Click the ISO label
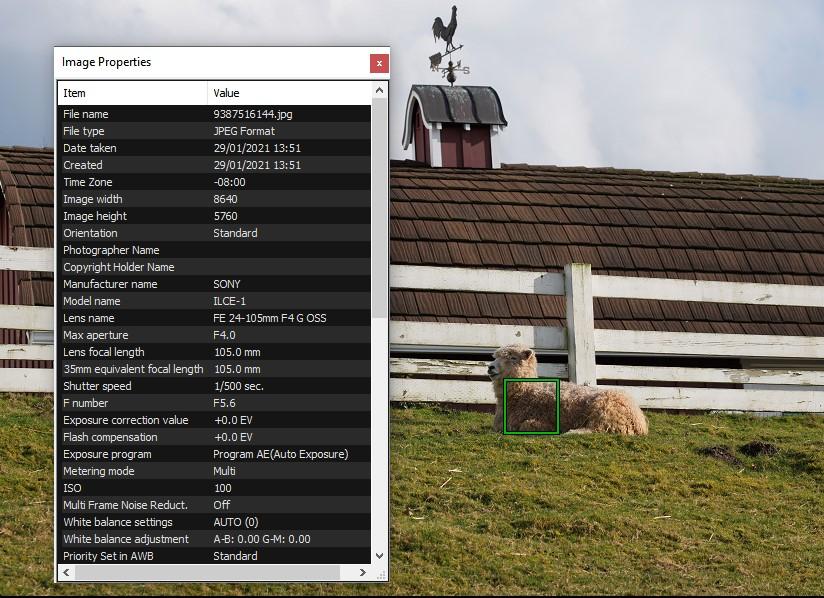The width and height of the screenshot is (824, 598). coord(72,488)
